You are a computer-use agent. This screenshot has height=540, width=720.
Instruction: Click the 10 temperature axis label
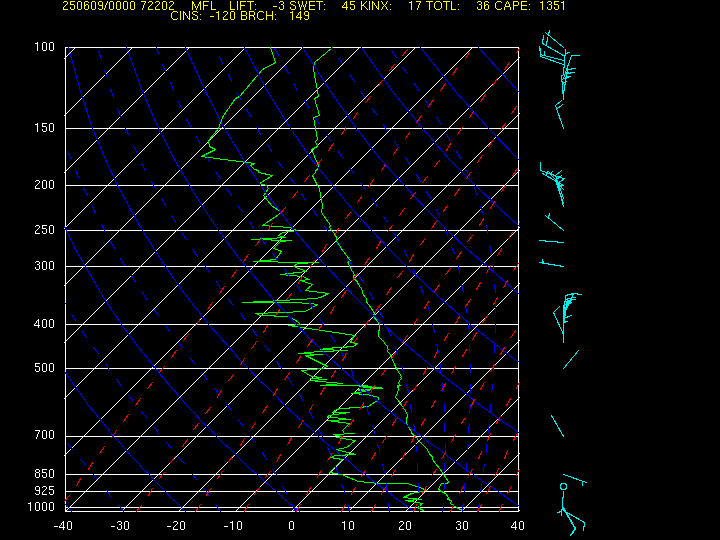348,526
